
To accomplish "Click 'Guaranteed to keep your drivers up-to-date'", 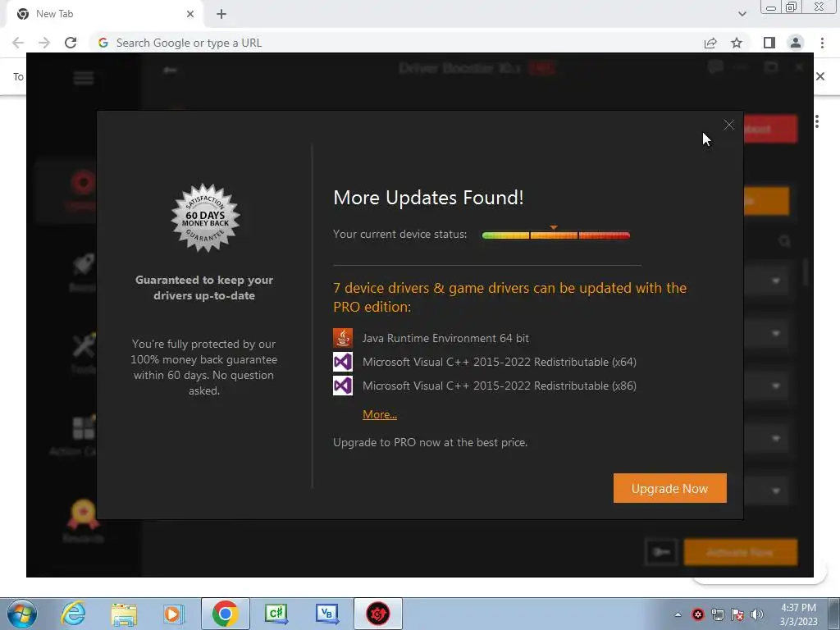I will (204, 288).
